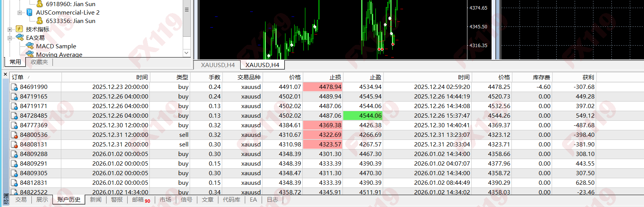Screen dimensions: 644x207
Task: Click the AUSCommercial-Live 2 server icon
Action: pos(29,12)
